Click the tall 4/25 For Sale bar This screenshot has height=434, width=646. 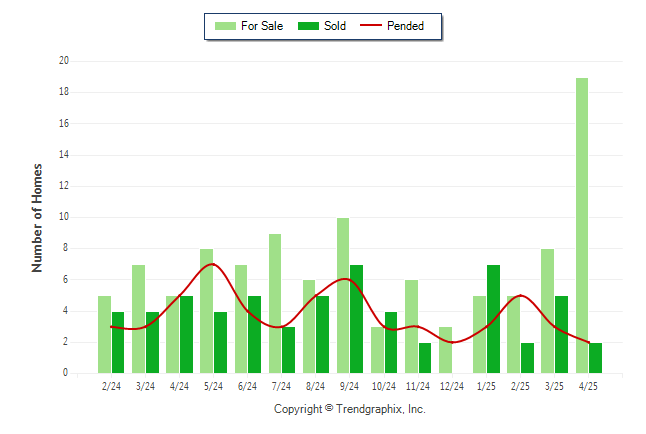pos(582,225)
